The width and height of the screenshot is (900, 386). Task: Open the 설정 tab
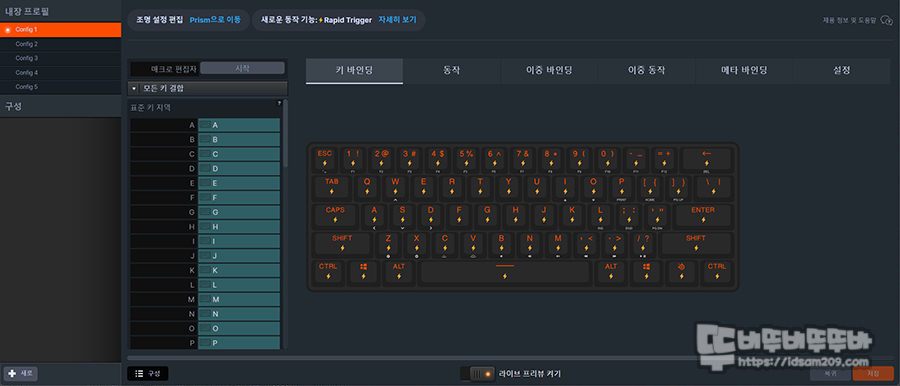pos(841,71)
